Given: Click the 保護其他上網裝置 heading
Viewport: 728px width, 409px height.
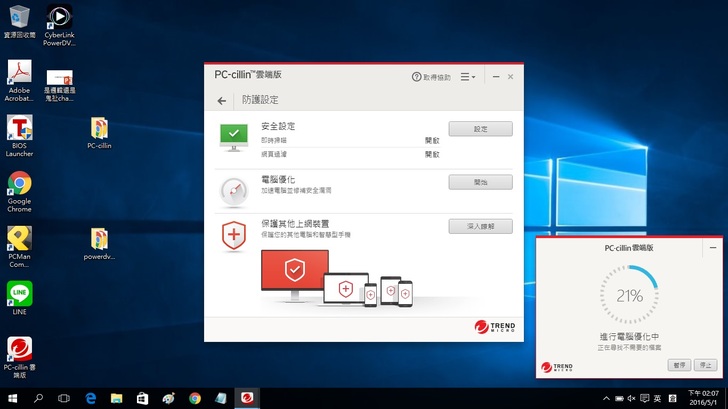Looking at the screenshot, I should click(x=295, y=224).
